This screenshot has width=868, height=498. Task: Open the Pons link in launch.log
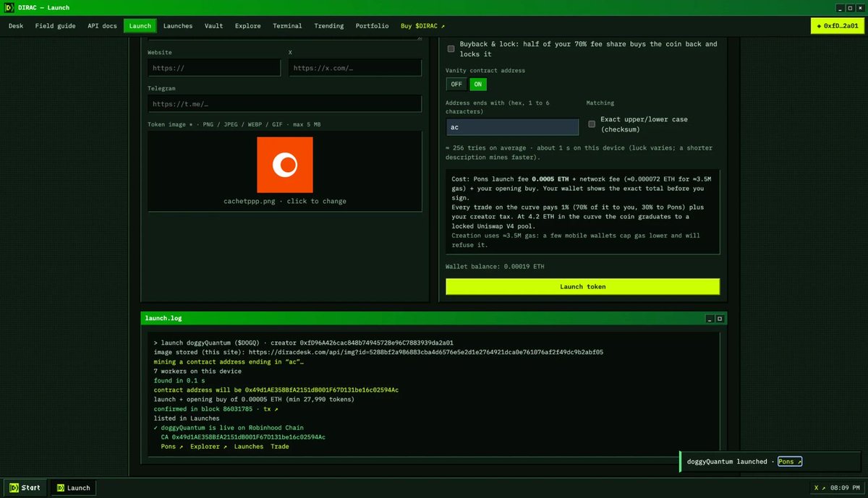(x=171, y=446)
